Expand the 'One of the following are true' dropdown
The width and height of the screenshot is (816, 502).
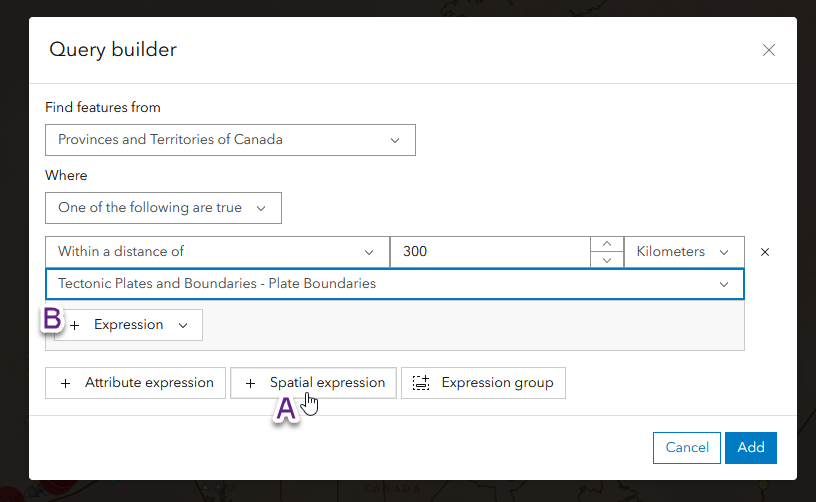click(x=163, y=208)
